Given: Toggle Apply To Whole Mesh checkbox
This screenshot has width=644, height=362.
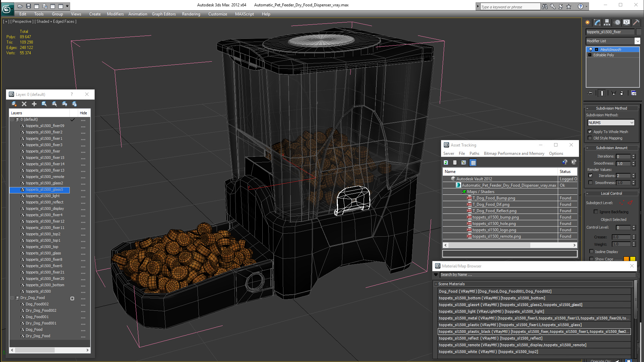Looking at the screenshot, I should [590, 132].
